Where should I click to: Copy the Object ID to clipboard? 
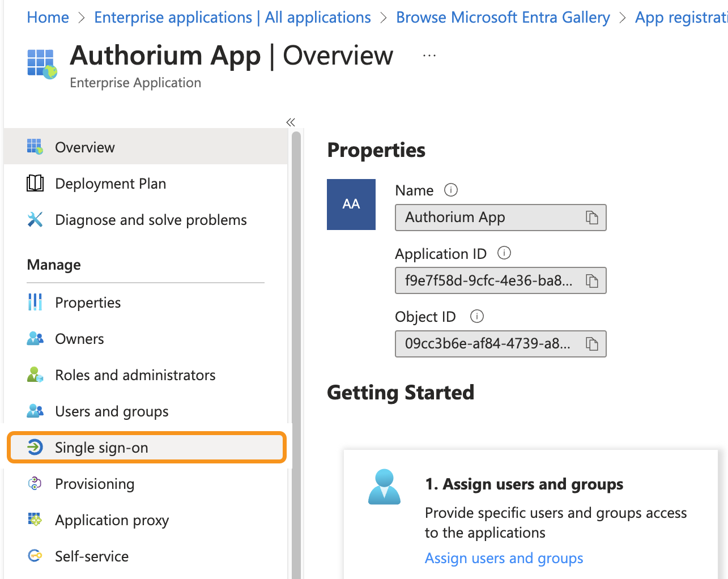click(591, 344)
